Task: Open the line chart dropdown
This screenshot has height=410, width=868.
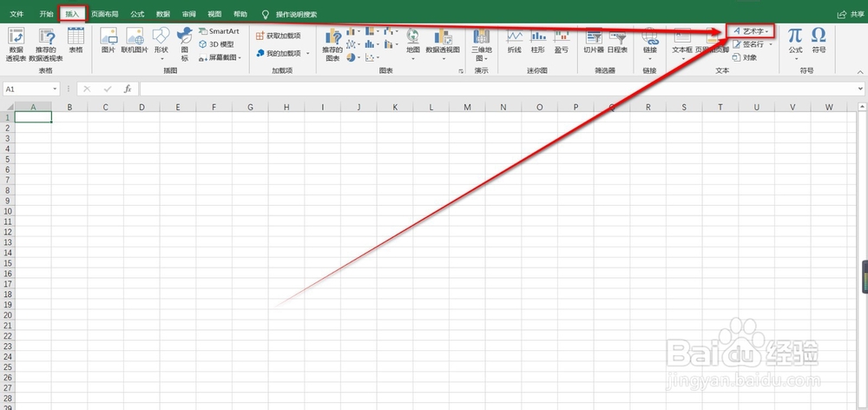Action: point(353,44)
